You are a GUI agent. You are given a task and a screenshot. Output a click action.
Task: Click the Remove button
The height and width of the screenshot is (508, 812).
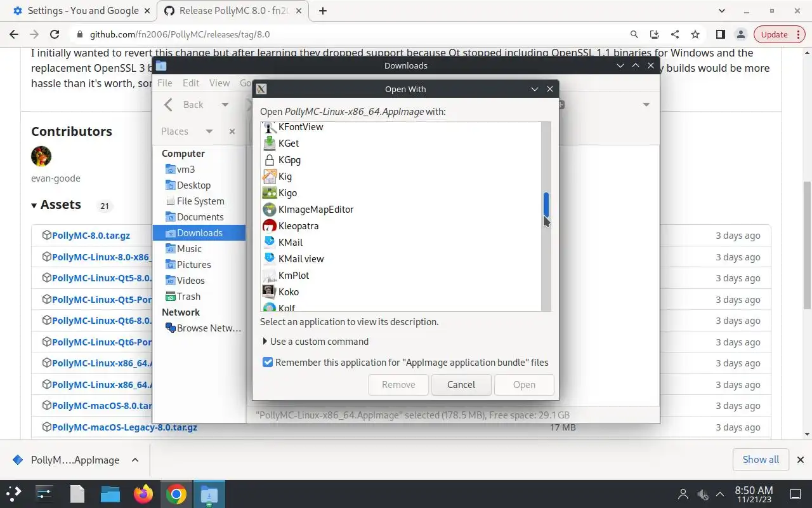[x=398, y=385]
